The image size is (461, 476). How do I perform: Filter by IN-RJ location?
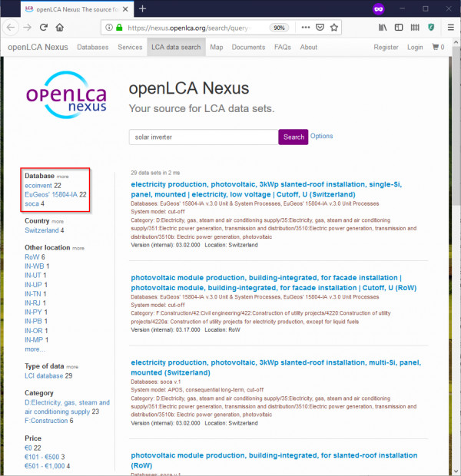(32, 303)
